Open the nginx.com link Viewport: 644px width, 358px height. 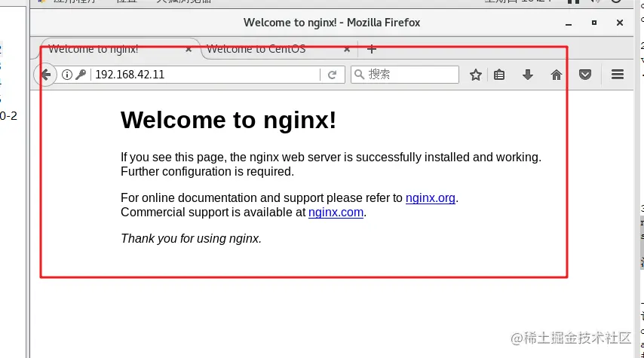(x=336, y=213)
